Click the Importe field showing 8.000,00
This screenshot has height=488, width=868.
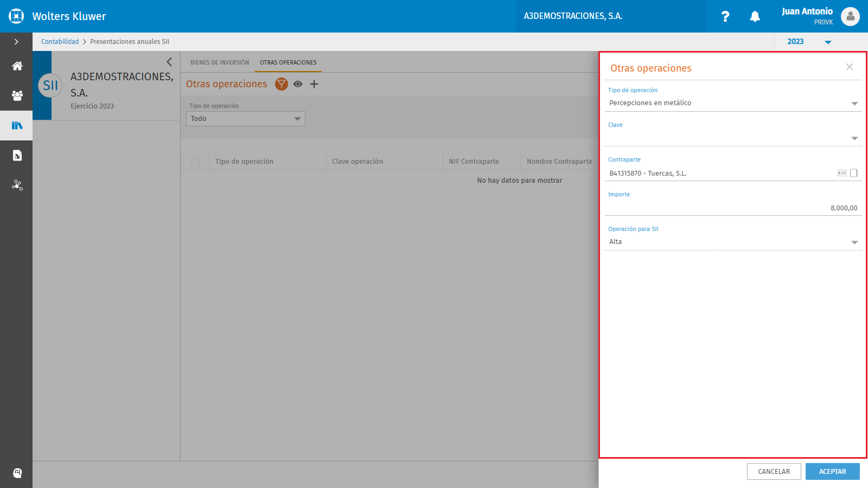[x=733, y=208]
